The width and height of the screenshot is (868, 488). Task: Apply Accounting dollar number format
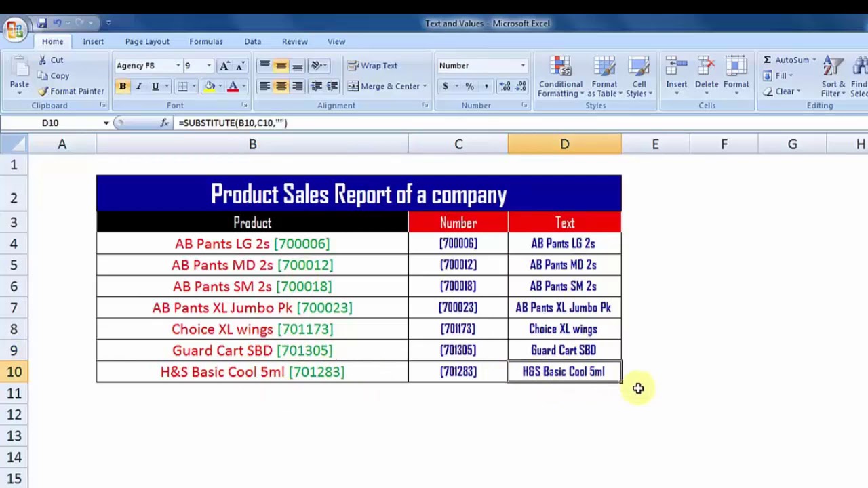[x=445, y=86]
